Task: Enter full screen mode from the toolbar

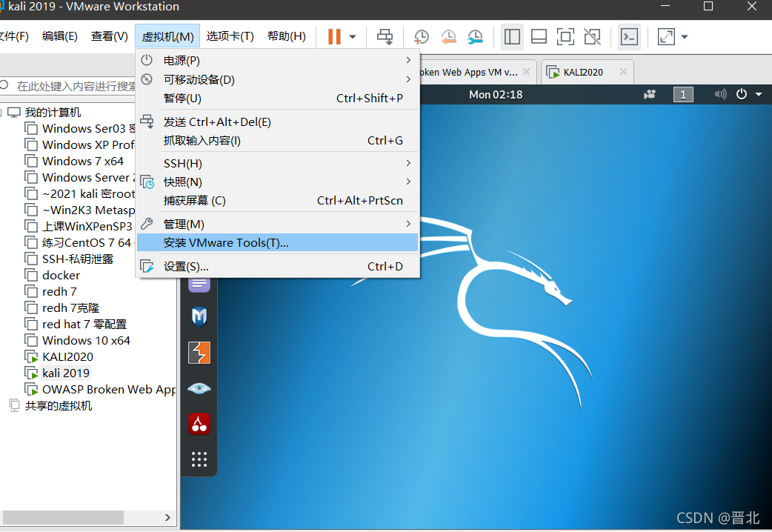Action: (x=565, y=37)
